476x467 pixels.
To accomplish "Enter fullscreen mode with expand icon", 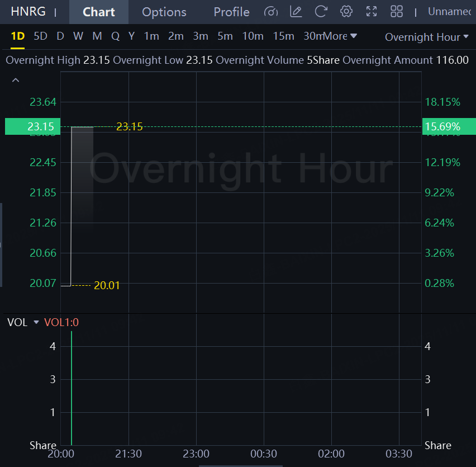I will 372,12.
